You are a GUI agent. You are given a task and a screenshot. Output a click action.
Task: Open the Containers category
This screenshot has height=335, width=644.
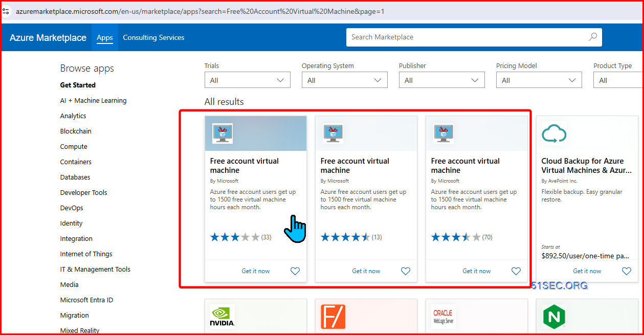pos(76,162)
